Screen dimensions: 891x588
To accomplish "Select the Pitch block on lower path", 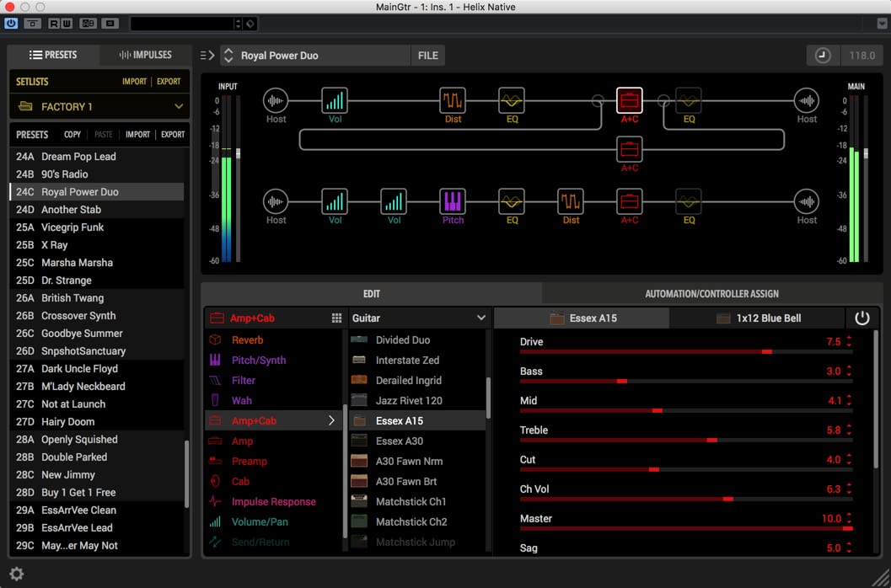I will [453, 201].
